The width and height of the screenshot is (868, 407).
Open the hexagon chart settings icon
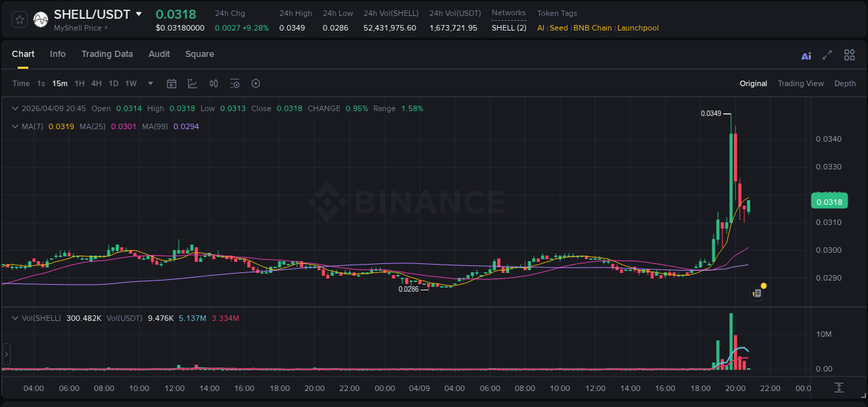tap(256, 83)
